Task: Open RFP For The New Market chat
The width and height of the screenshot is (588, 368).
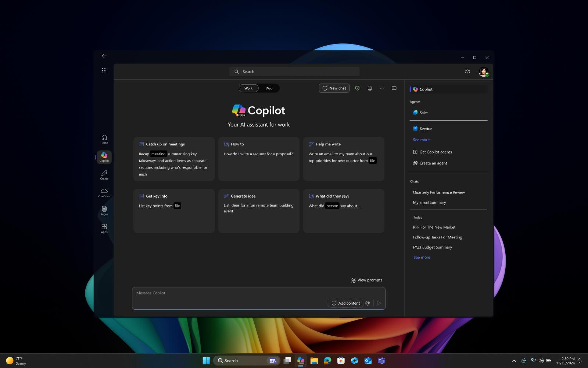Action: pos(434,227)
